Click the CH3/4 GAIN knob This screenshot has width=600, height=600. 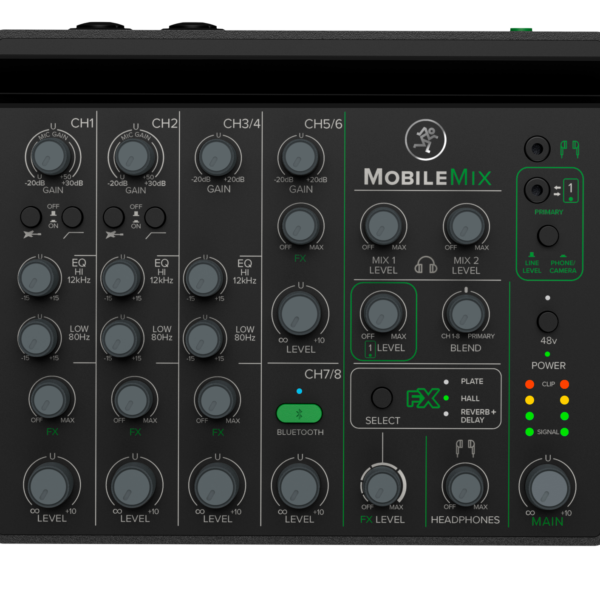(x=218, y=157)
